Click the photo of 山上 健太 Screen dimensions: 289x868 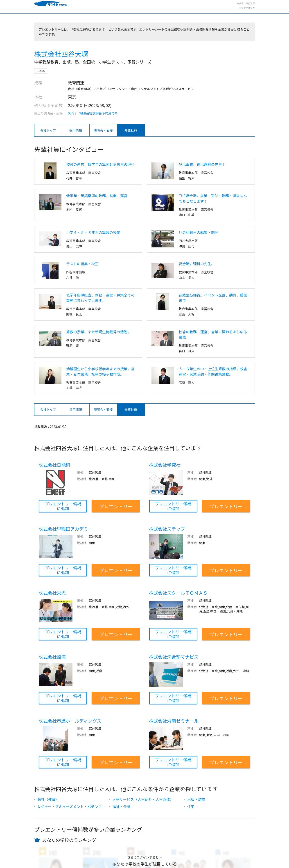[x=163, y=270]
